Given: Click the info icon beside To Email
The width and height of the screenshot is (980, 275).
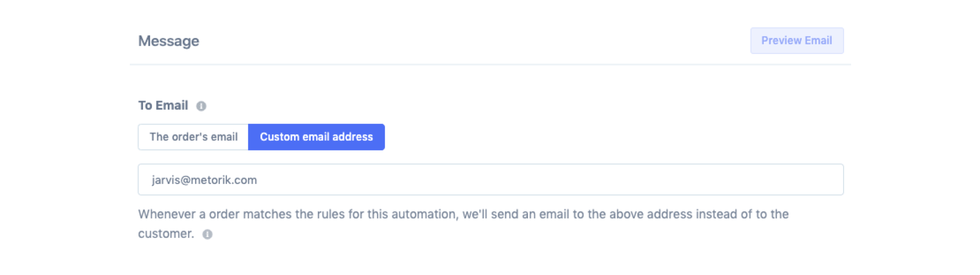Looking at the screenshot, I should point(201,106).
